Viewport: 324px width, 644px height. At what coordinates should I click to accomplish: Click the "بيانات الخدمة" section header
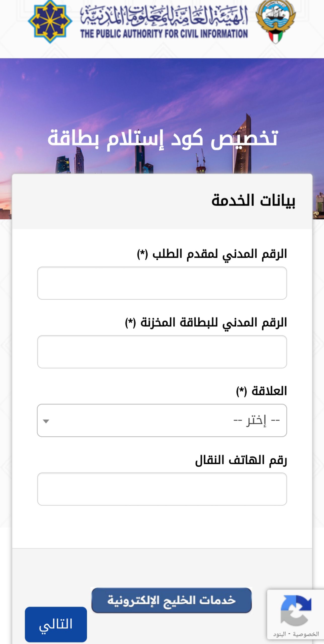pos(253,201)
